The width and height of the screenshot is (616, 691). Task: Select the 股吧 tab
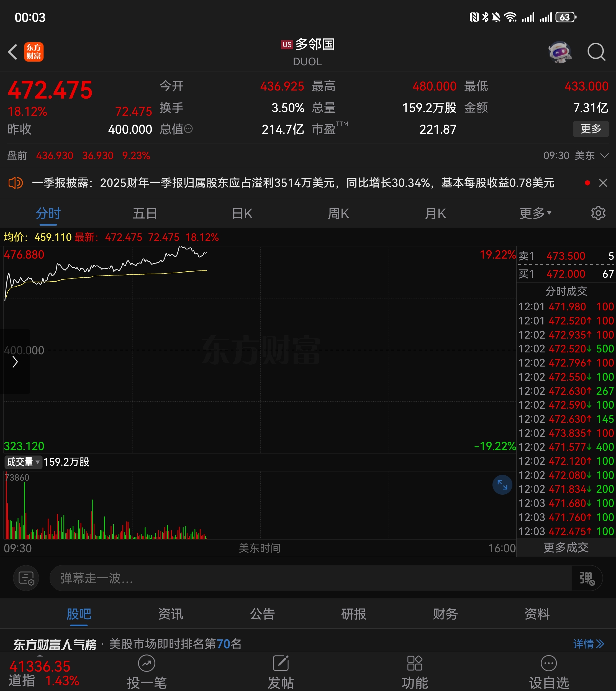pyautogui.click(x=79, y=614)
